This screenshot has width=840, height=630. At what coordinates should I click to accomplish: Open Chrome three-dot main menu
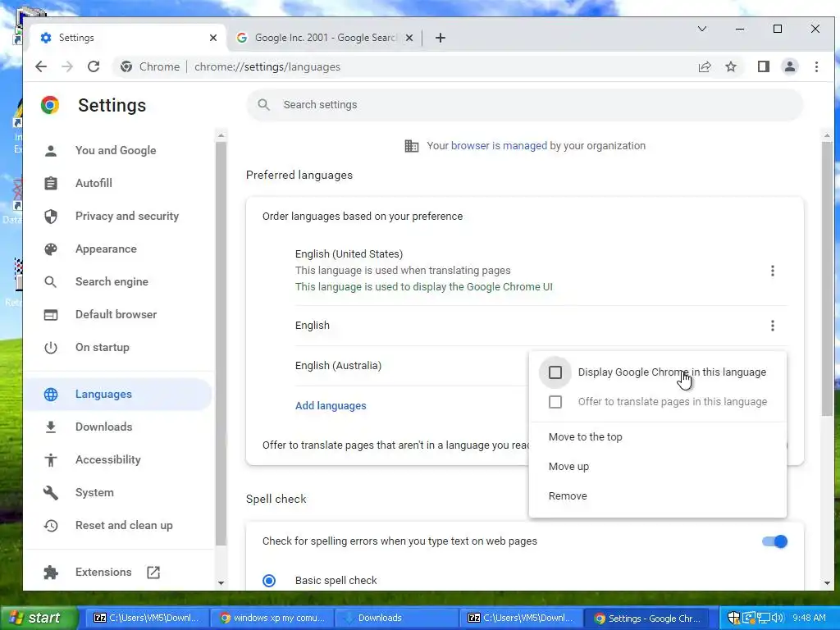point(816,66)
